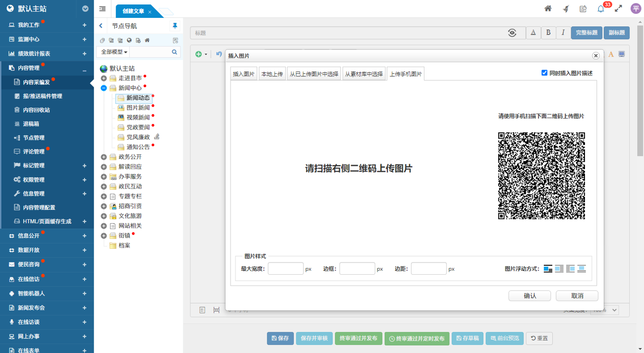Toggle the eye icon in title field
Image resolution: width=644 pixels, height=353 pixels.
click(512, 33)
